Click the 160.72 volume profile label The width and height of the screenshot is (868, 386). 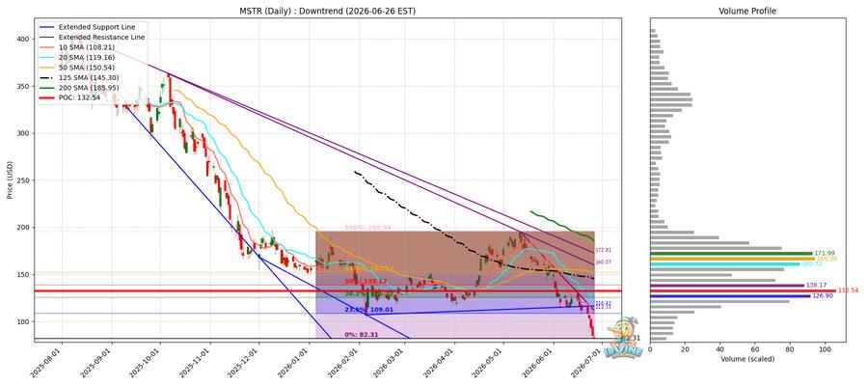[x=811, y=264]
